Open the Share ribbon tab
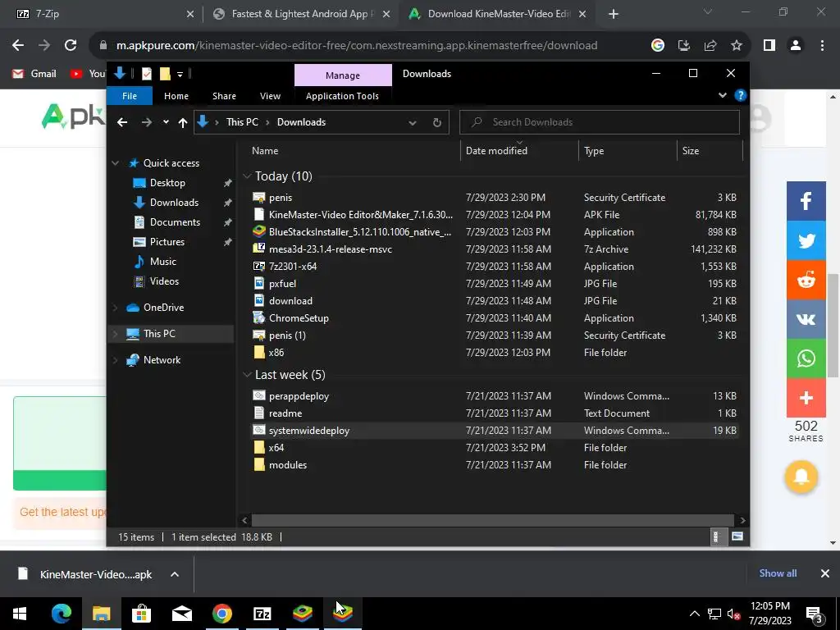This screenshot has height=630, width=840. coord(224,96)
